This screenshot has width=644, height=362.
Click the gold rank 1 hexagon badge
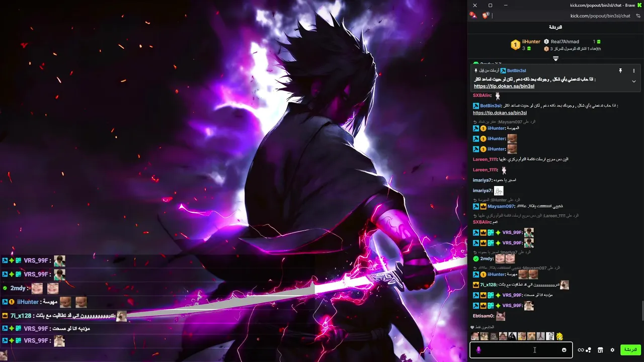coord(515,45)
